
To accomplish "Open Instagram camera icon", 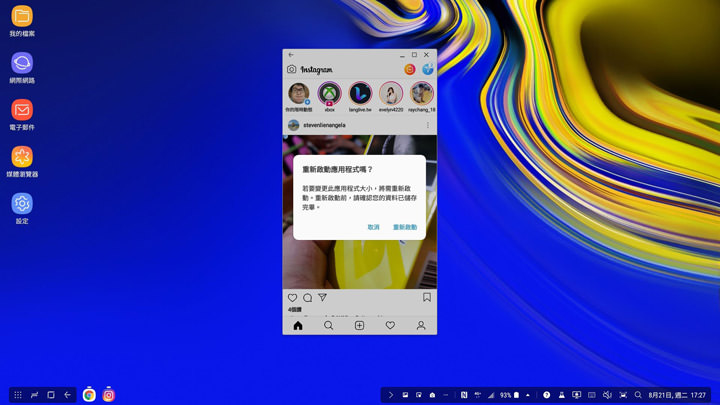I will [291, 69].
